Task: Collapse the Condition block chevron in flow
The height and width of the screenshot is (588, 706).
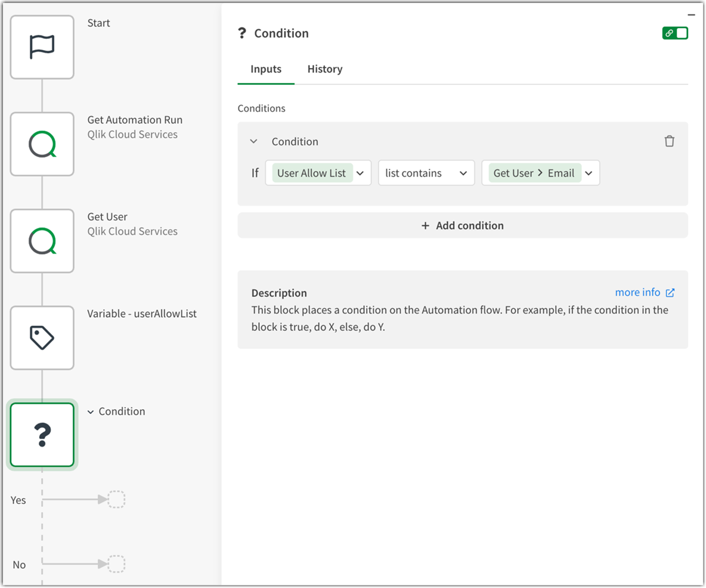Action: click(x=91, y=412)
